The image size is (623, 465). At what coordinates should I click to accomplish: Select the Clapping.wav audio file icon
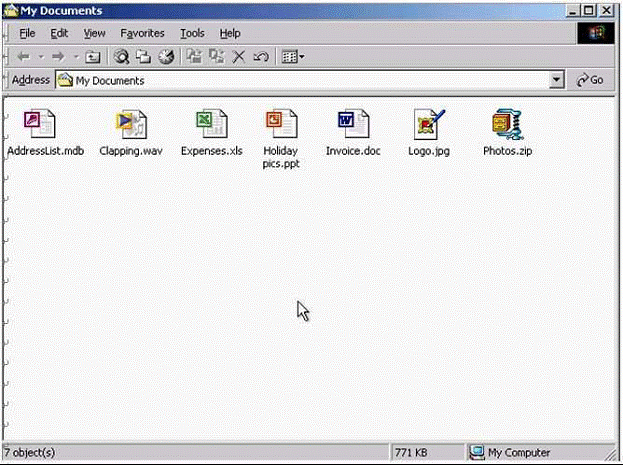tap(131, 124)
